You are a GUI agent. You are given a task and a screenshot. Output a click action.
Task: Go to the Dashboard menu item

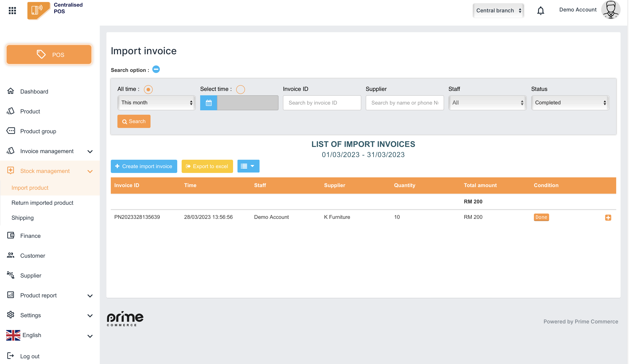click(34, 92)
